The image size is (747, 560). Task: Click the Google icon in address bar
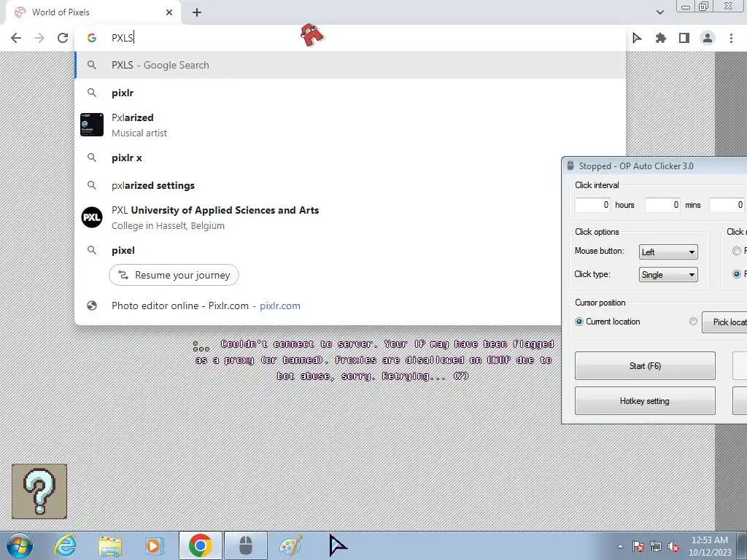pyautogui.click(x=92, y=38)
